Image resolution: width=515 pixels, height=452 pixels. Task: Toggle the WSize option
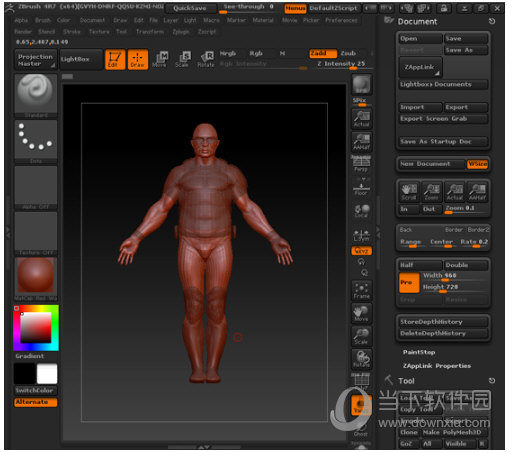point(477,164)
